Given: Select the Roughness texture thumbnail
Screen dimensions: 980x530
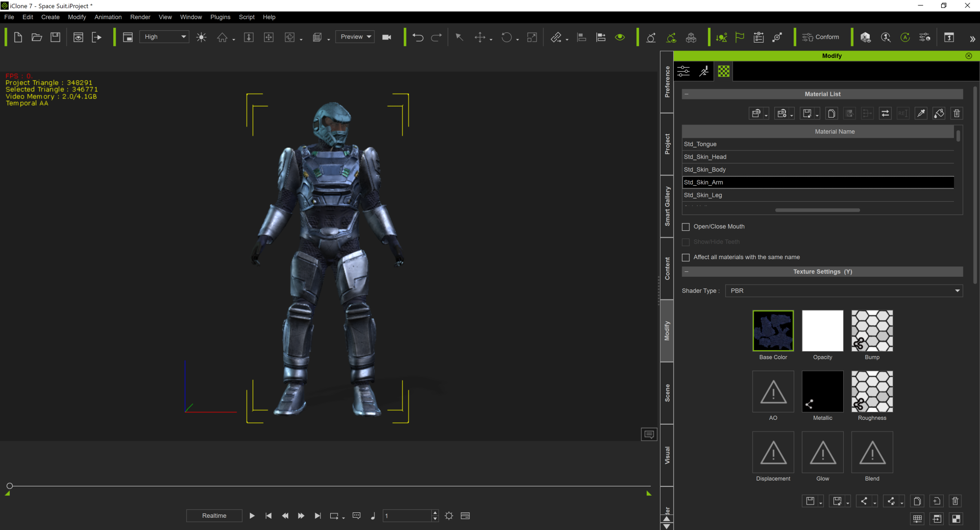Looking at the screenshot, I should (x=872, y=391).
